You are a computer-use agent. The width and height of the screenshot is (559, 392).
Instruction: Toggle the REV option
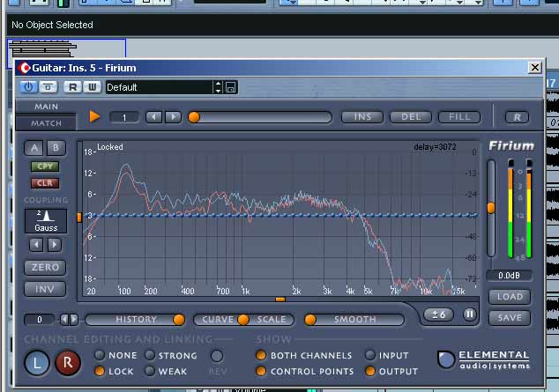(x=217, y=355)
